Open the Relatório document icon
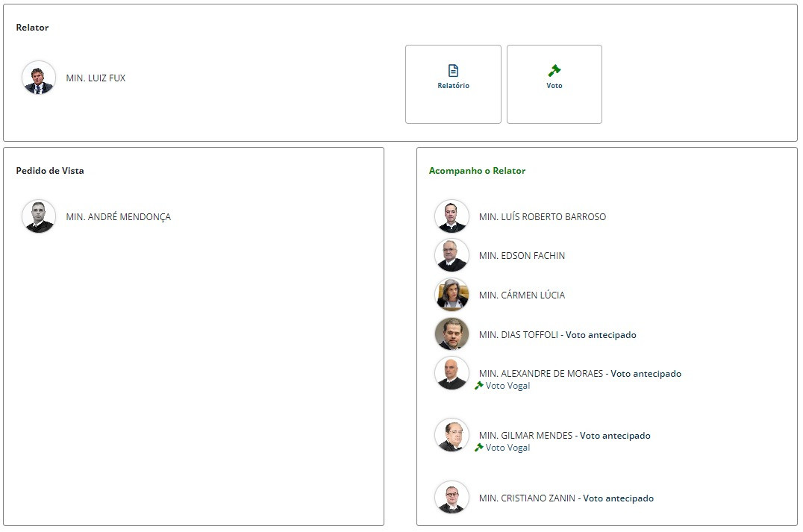 [x=453, y=71]
